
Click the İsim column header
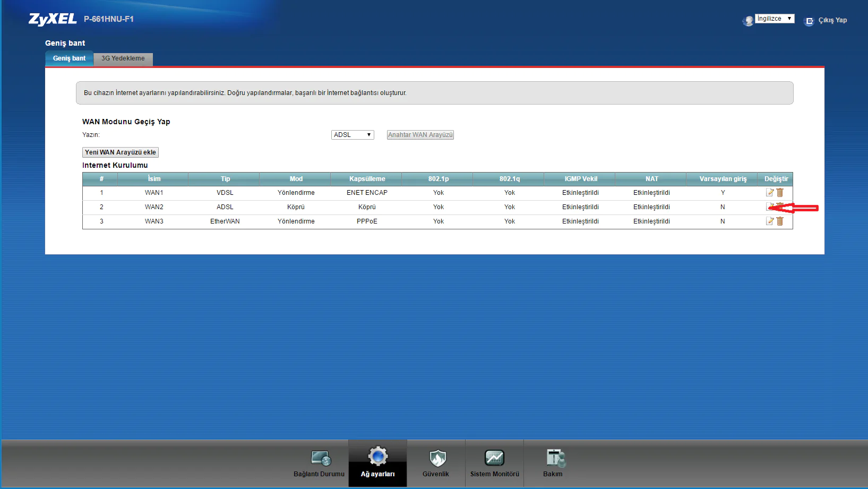(154, 179)
